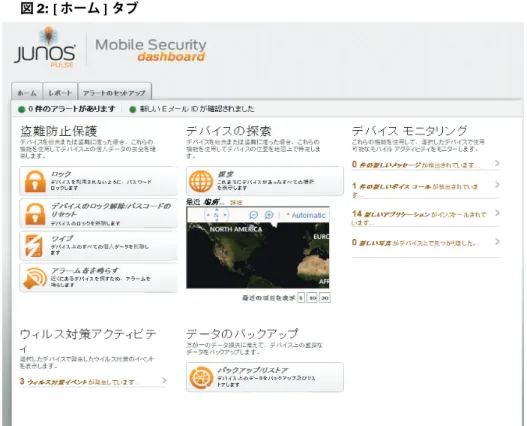Click the 新しい E メール ID status text

pos(197,109)
